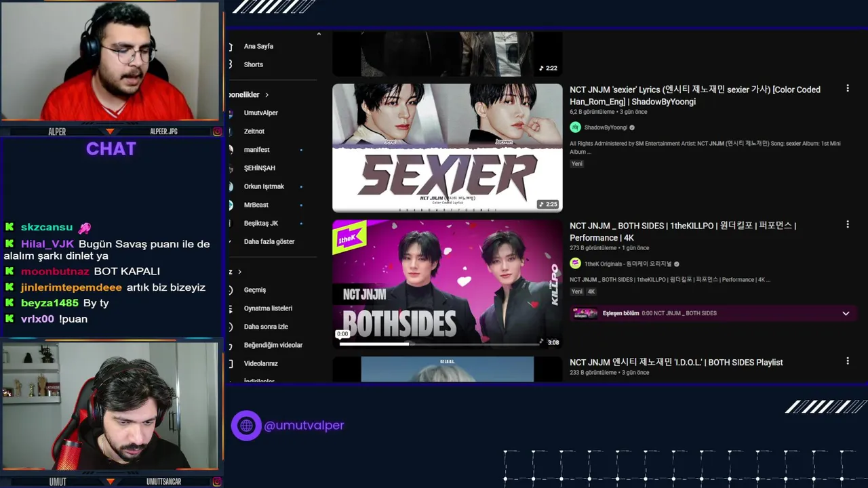Open three-dot menu of BOTH SIDES 1theKILLPO video
Viewport: 868px width, 488px height.
(x=847, y=224)
